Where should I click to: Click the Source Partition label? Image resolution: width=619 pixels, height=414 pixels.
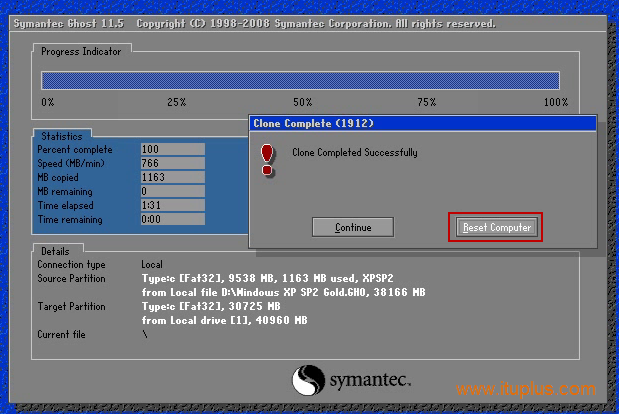tap(71, 278)
